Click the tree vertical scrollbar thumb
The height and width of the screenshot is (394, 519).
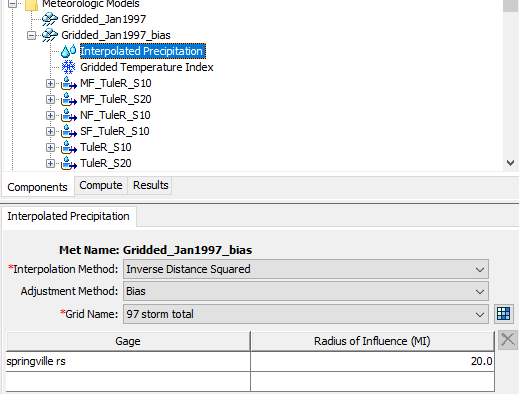[510, 6]
